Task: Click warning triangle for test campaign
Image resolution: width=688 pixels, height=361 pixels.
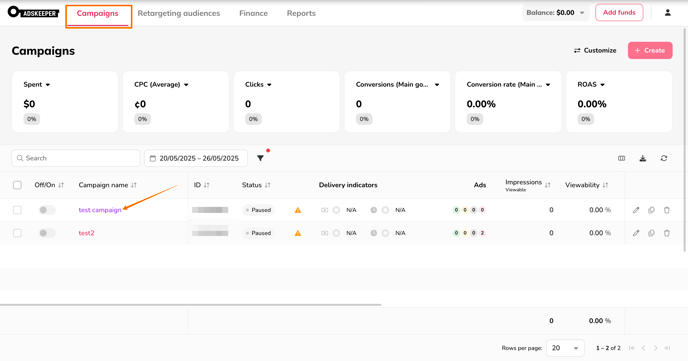Action: pyautogui.click(x=298, y=210)
